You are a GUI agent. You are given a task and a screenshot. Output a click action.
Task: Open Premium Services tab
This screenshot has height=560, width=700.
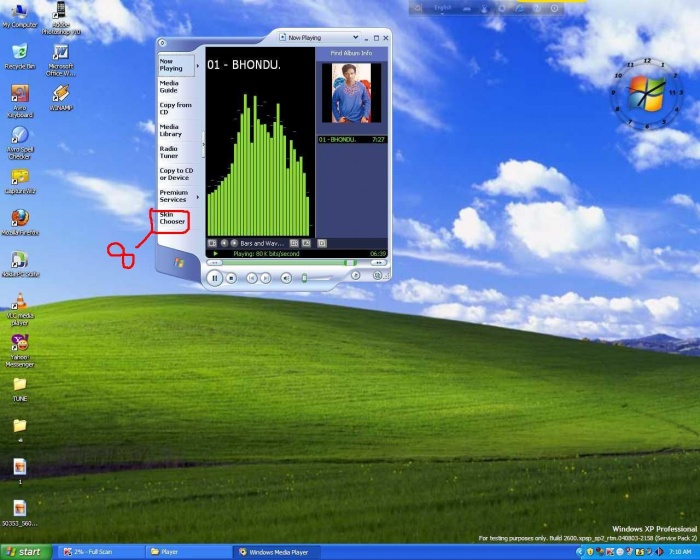pos(174,196)
